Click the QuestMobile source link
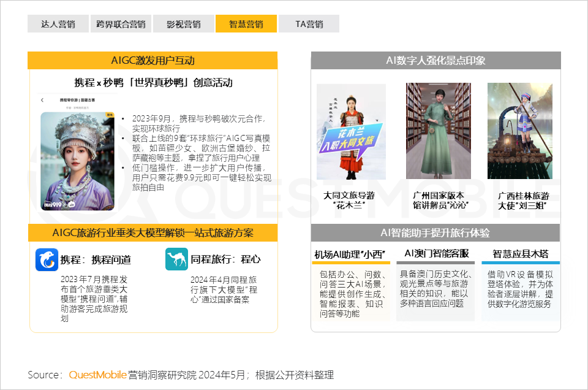The height and width of the screenshot is (390, 588). [x=97, y=375]
